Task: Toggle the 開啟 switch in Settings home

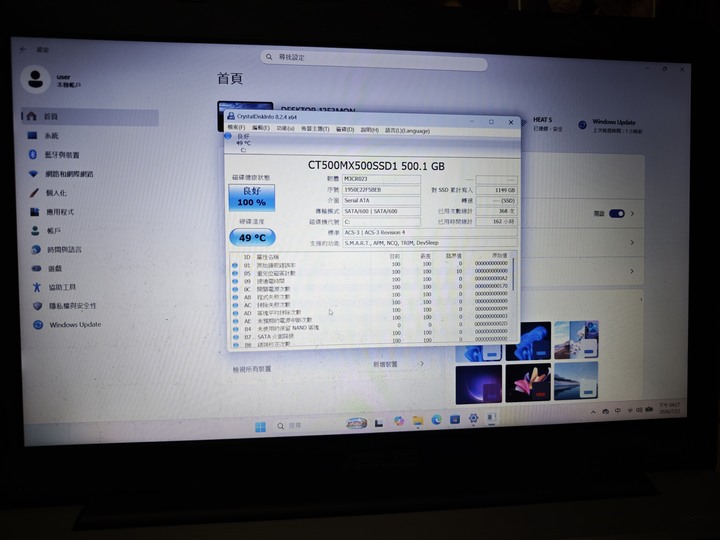Action: coord(617,214)
